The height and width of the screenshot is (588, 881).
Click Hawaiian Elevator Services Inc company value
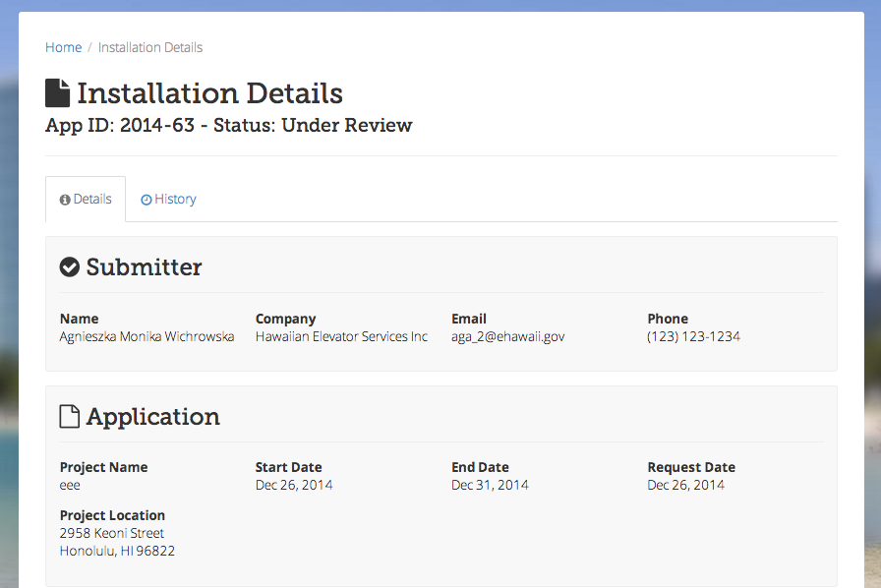click(341, 336)
